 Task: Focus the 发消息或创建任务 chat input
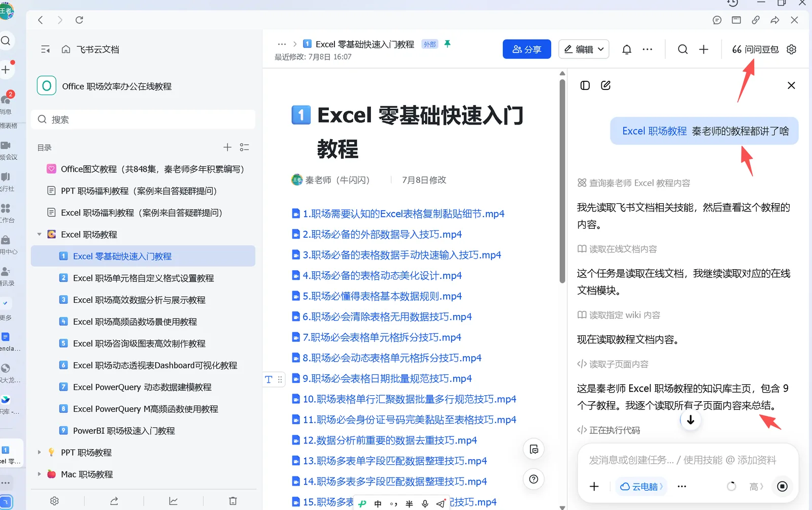[x=683, y=460]
